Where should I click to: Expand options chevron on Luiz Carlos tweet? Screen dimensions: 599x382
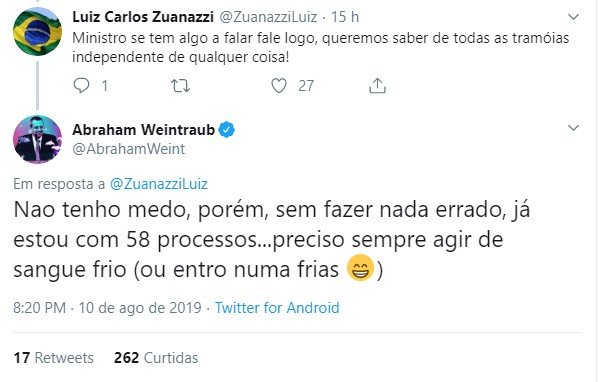point(573,17)
